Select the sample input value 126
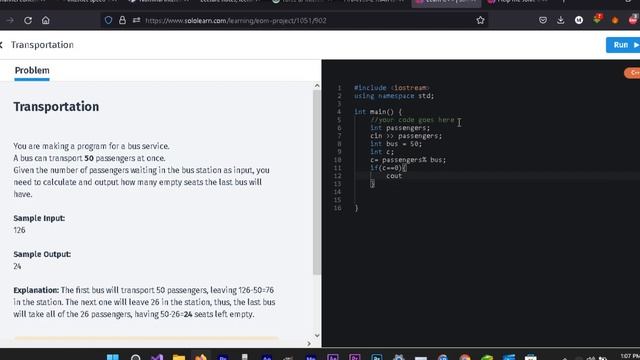The image size is (640, 360). click(19, 230)
